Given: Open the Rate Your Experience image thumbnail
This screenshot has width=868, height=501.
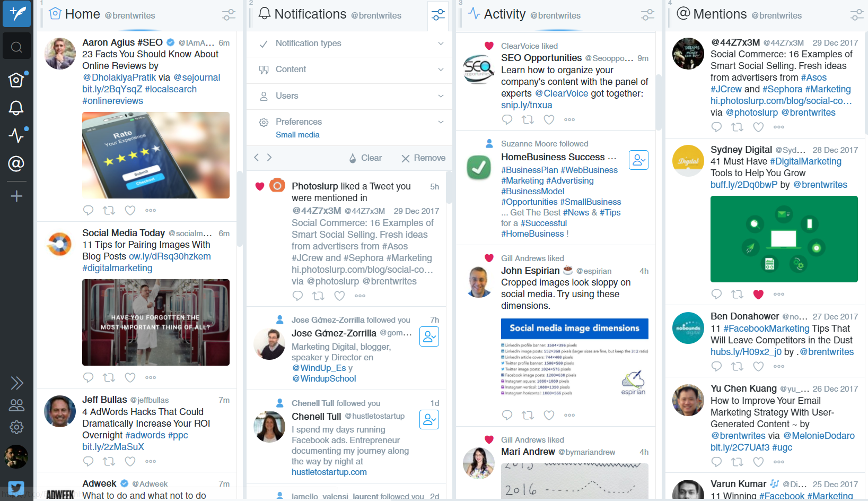Looking at the screenshot, I should click(x=156, y=155).
